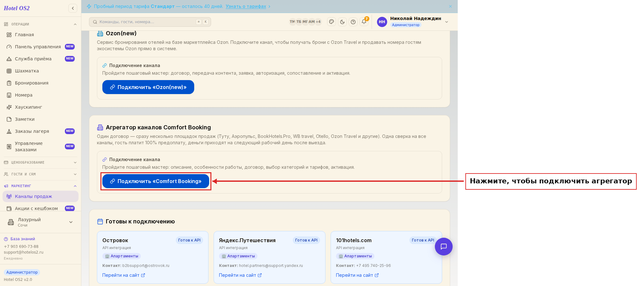Click Островок Готов к API badge
The width and height of the screenshot is (644, 286).
189,240
